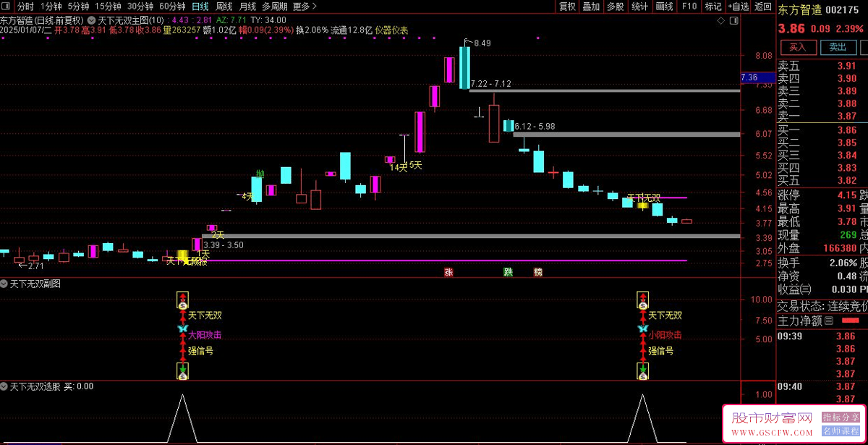Switch to 30分钟 period

click(x=140, y=7)
